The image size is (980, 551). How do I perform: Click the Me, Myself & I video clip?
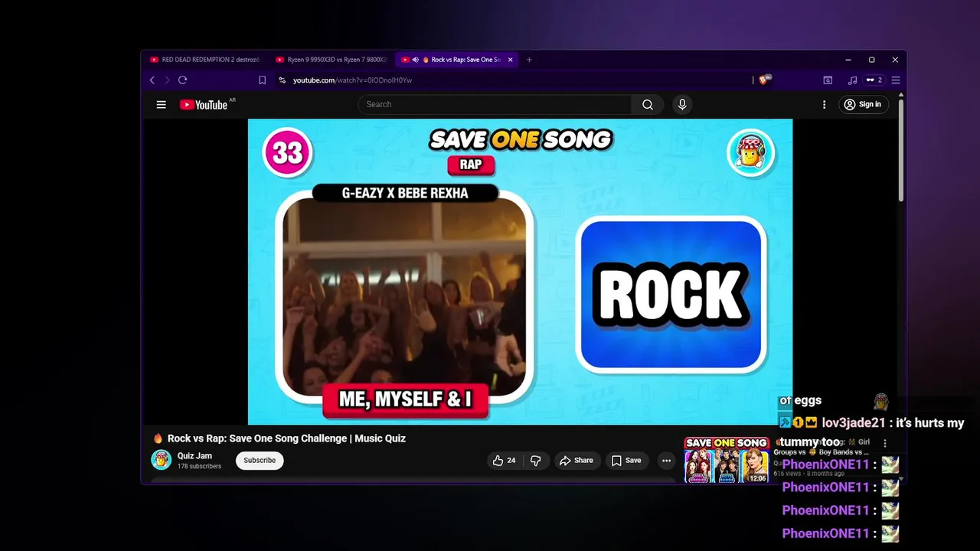coord(405,297)
